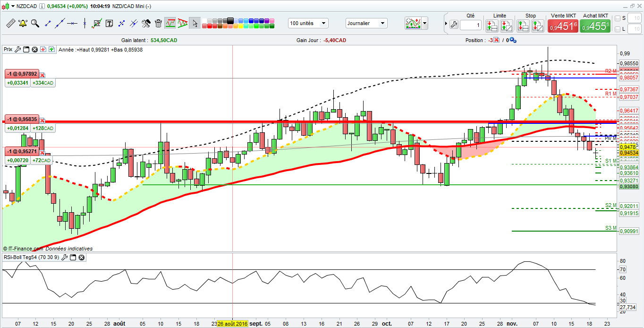The width and height of the screenshot is (644, 328).
Task: Collapse the trading panel arrow
Action: point(446,24)
